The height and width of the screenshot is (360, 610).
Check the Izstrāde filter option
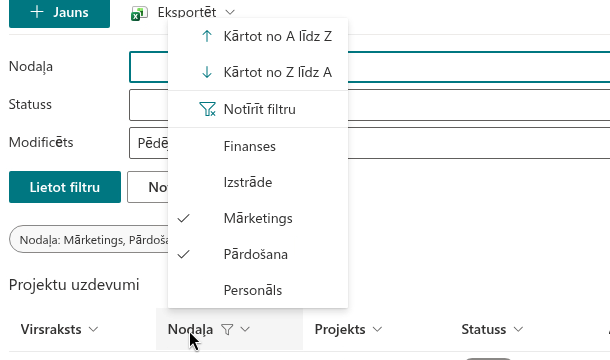coord(258,182)
